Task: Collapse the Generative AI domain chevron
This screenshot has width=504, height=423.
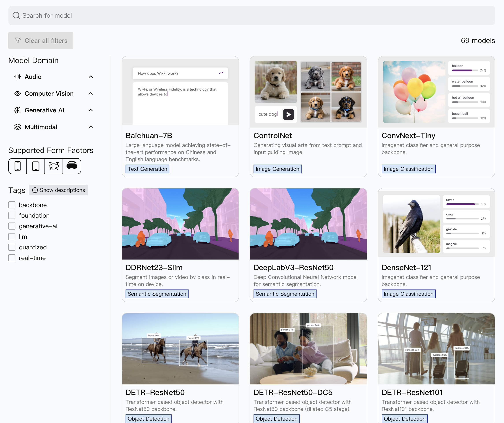Action: [x=91, y=110]
